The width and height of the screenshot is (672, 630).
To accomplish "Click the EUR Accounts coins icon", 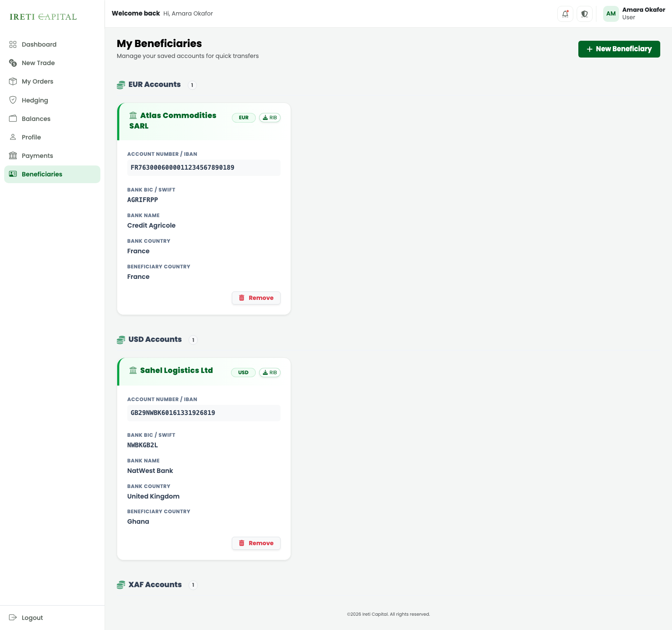I will [121, 85].
